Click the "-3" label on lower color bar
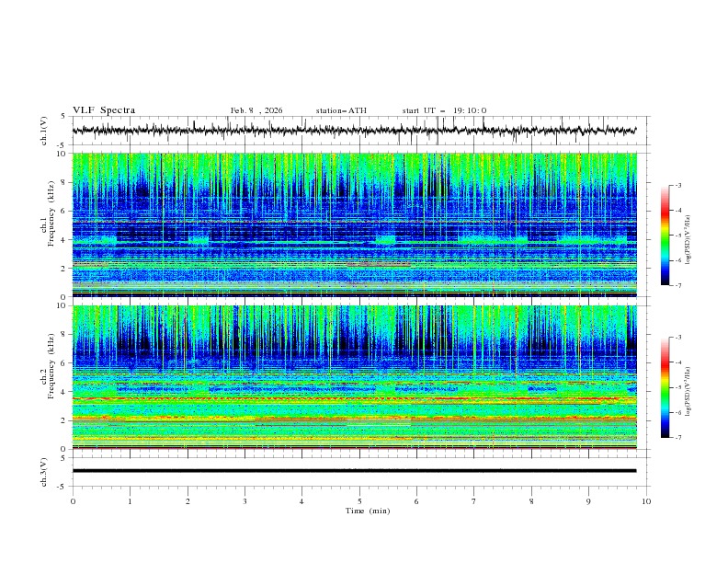 coord(678,338)
